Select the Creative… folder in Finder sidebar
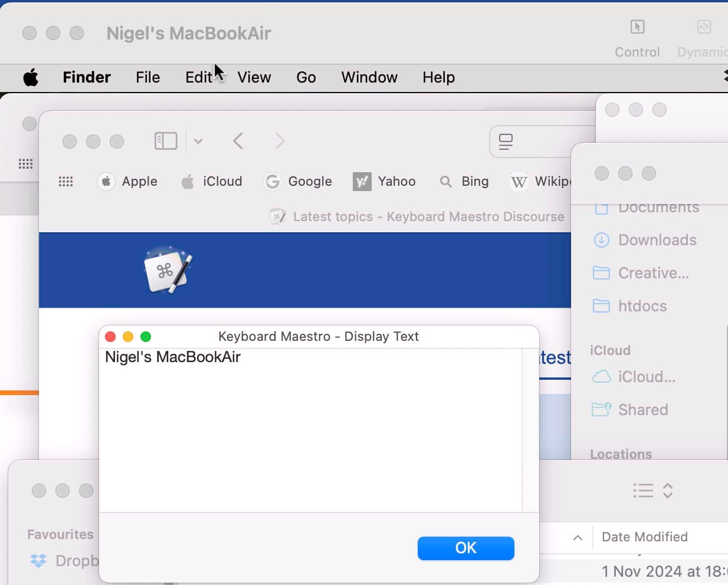This screenshot has width=728, height=585. pyautogui.click(x=641, y=273)
